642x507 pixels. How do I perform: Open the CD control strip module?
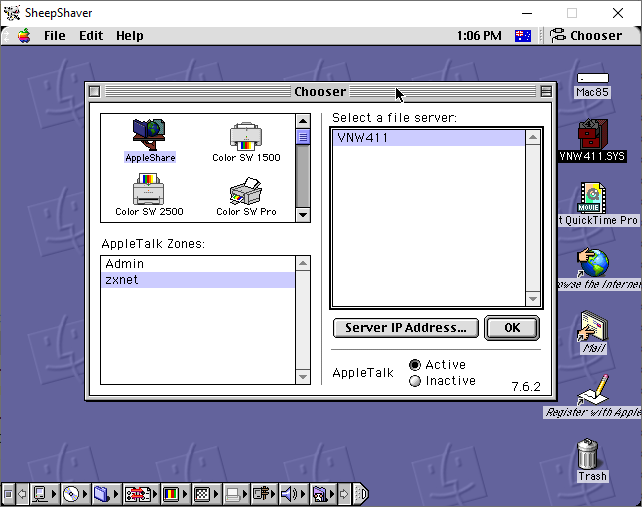pyautogui.click(x=75, y=494)
